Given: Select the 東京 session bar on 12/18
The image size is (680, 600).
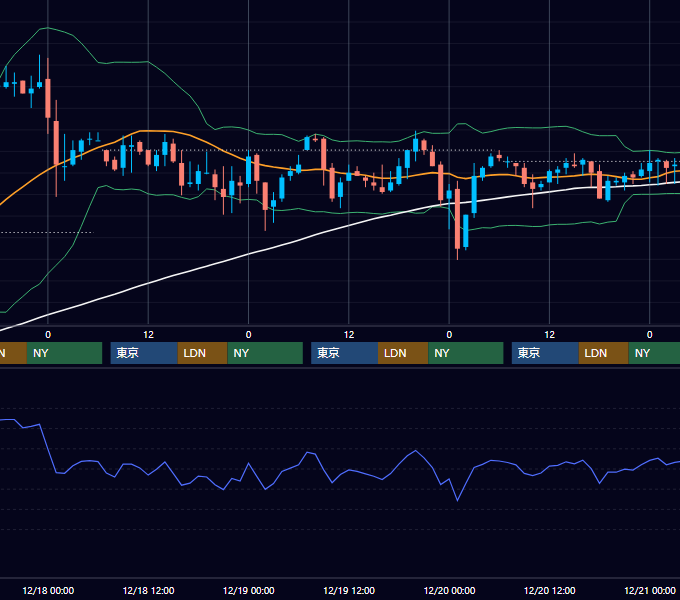Looking at the screenshot, I should coord(144,353).
